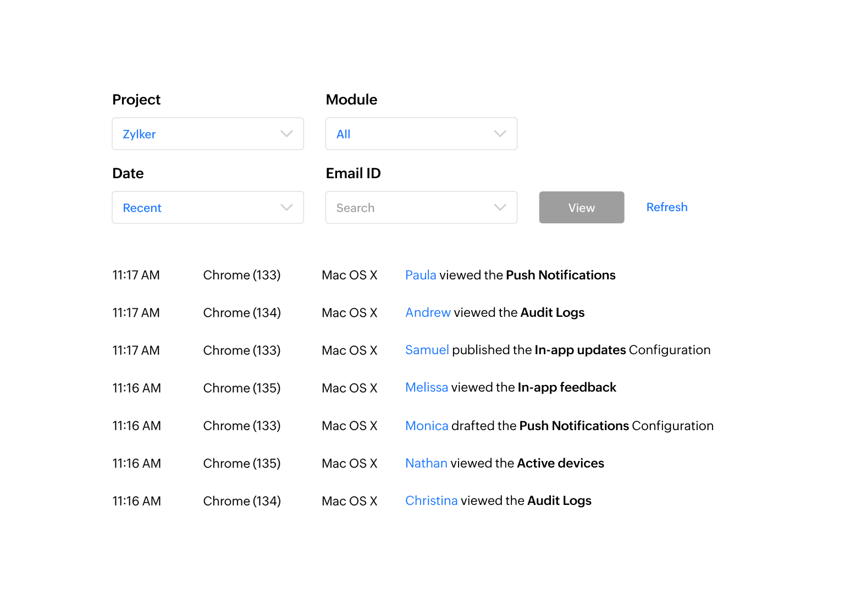Click the chevron arrow in Project dropdown
Screen dimensions: 850x616
[286, 134]
